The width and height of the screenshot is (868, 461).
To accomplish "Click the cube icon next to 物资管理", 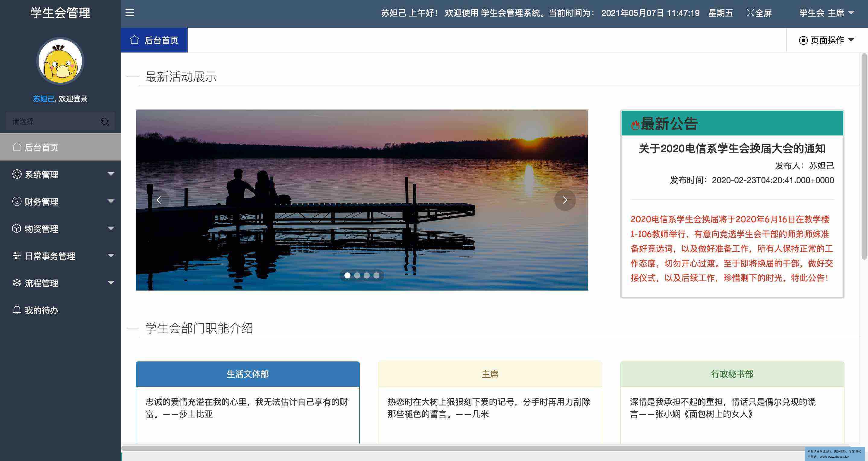I will click(17, 228).
